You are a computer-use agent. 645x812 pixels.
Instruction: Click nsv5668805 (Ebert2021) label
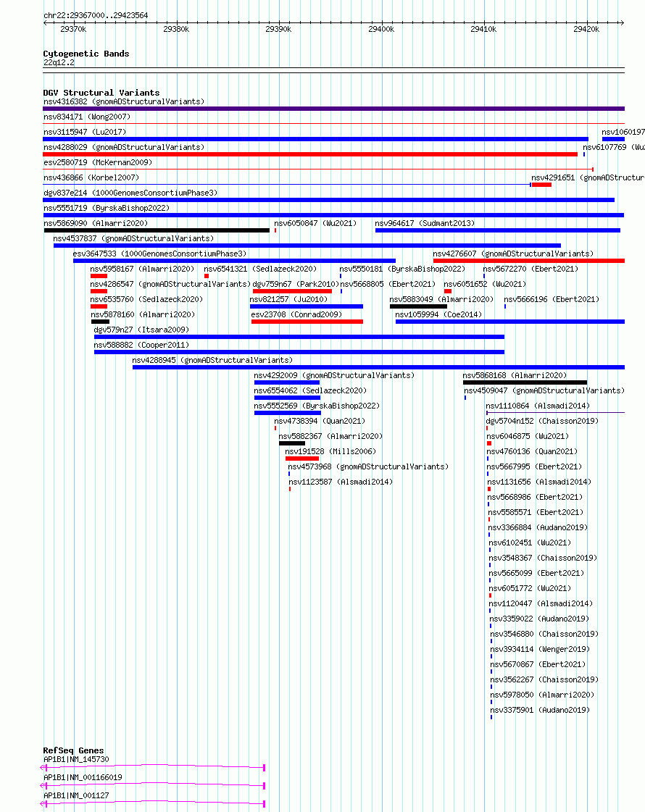[x=388, y=284]
